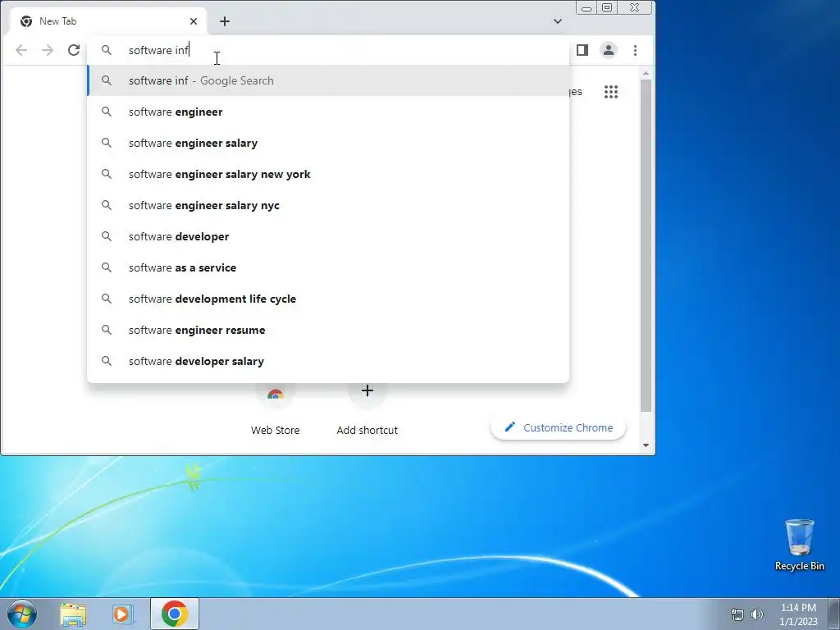840x630 pixels.
Task: Open Windows Explorer from the taskbar
Action: click(73, 614)
